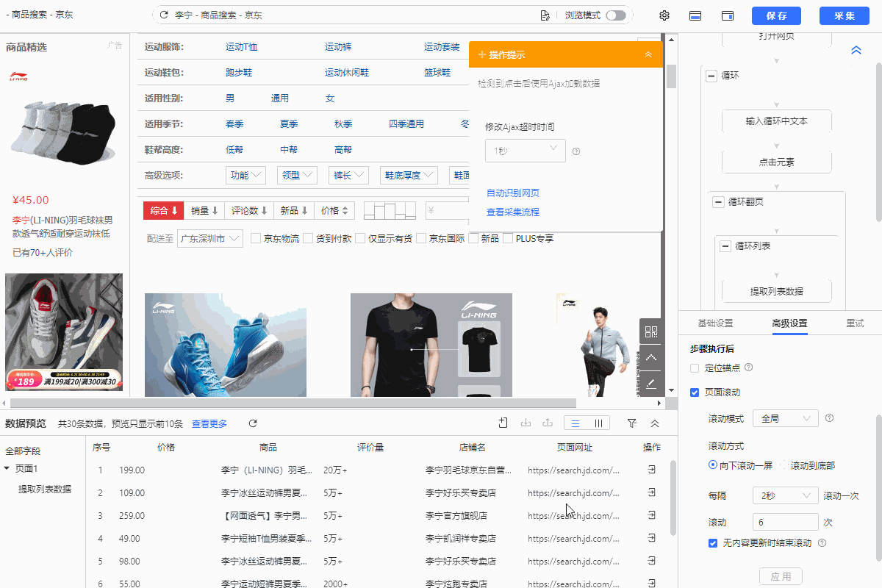The width and height of the screenshot is (882, 588).
Task: Sort products by 新品
Action: pos(294,210)
